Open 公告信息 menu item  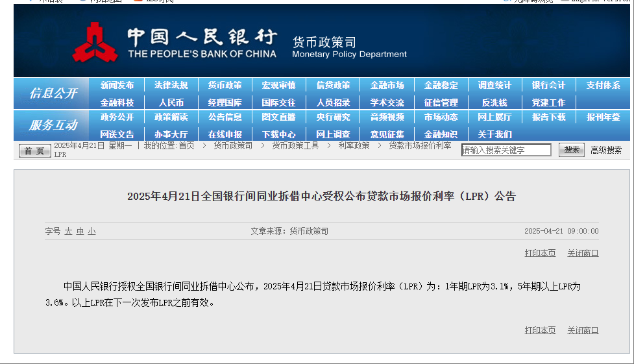[225, 117]
